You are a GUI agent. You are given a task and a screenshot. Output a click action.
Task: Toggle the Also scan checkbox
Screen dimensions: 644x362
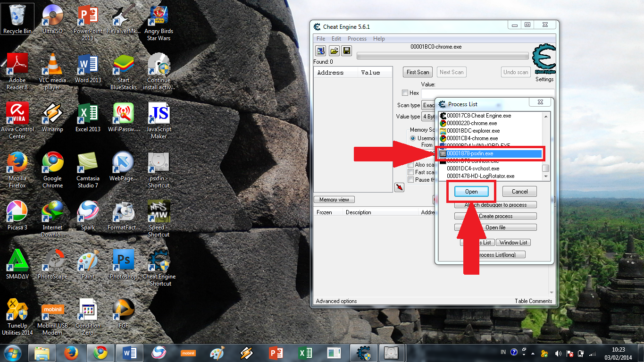point(411,165)
